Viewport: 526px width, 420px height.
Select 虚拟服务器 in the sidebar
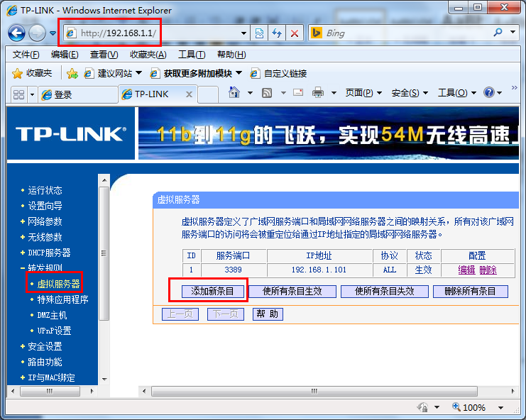pyautogui.click(x=58, y=284)
